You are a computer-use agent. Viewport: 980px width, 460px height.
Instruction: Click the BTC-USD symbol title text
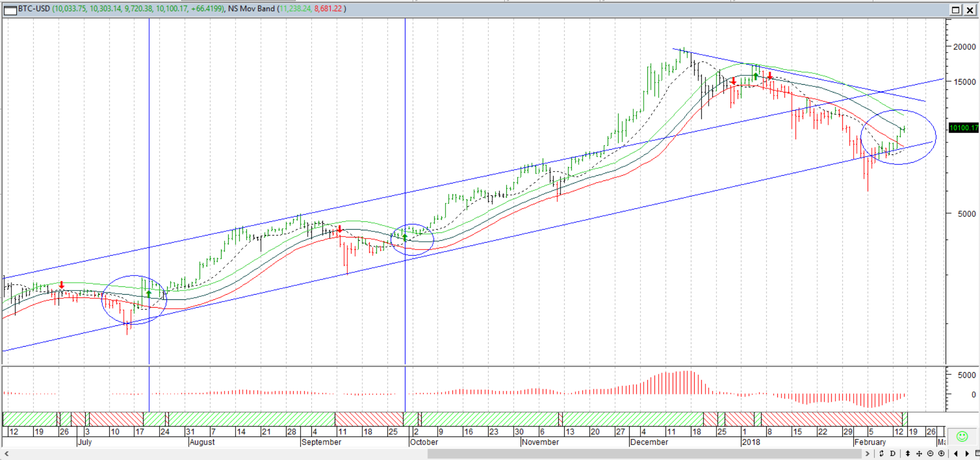pos(34,9)
